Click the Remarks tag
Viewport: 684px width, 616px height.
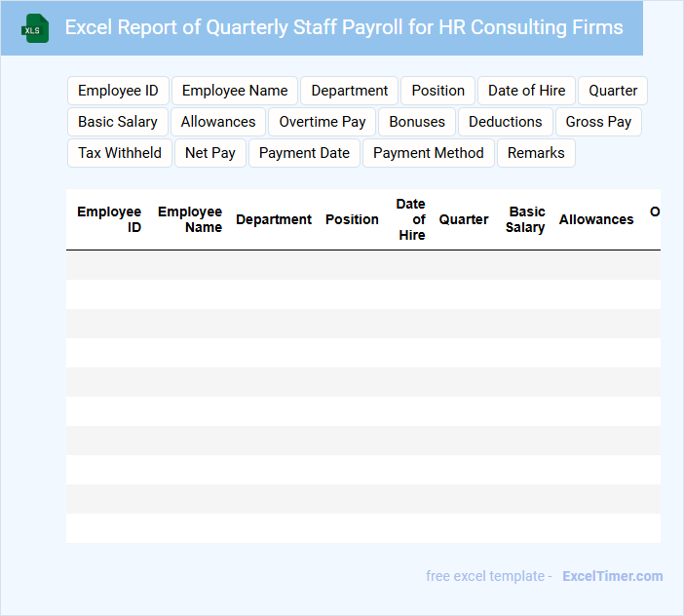[x=536, y=153]
